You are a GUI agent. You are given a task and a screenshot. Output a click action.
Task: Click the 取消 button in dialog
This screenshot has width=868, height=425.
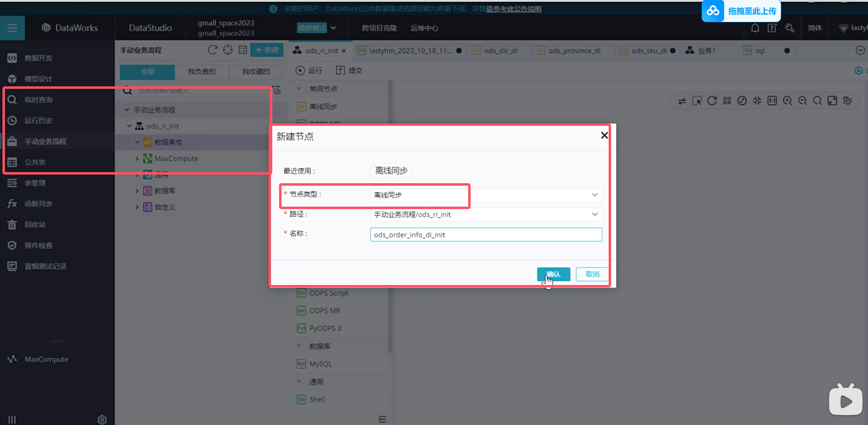[x=592, y=274]
